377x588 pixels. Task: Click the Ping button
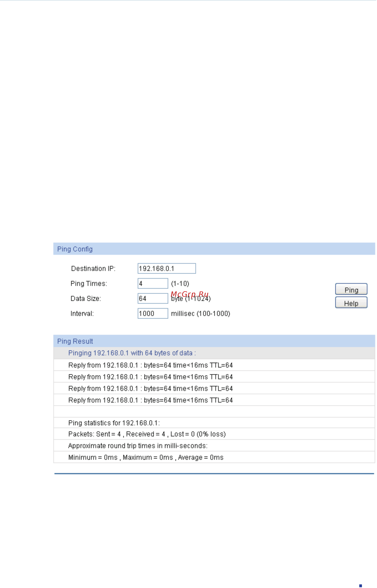tap(351, 289)
